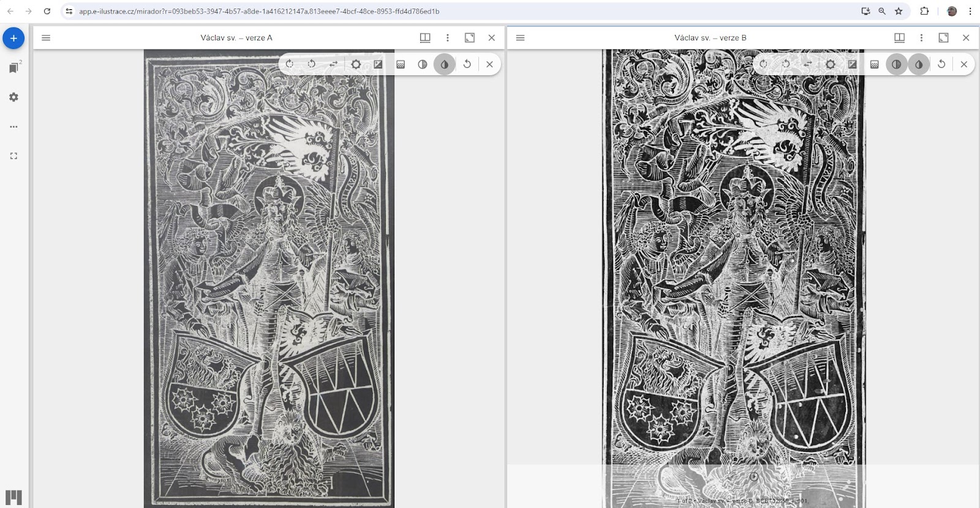Toggle the sidebar in Václav sv. – verze B window

click(x=520, y=37)
